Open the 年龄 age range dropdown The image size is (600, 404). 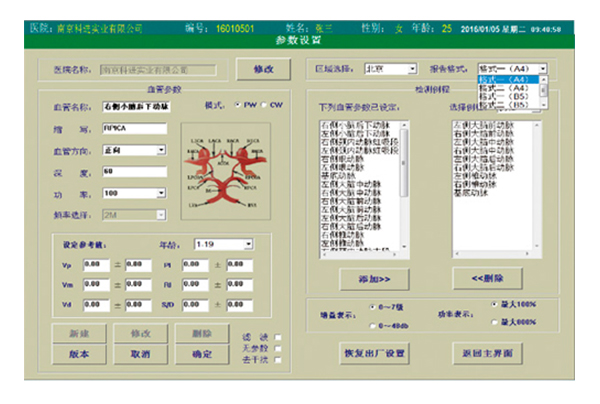pos(247,243)
